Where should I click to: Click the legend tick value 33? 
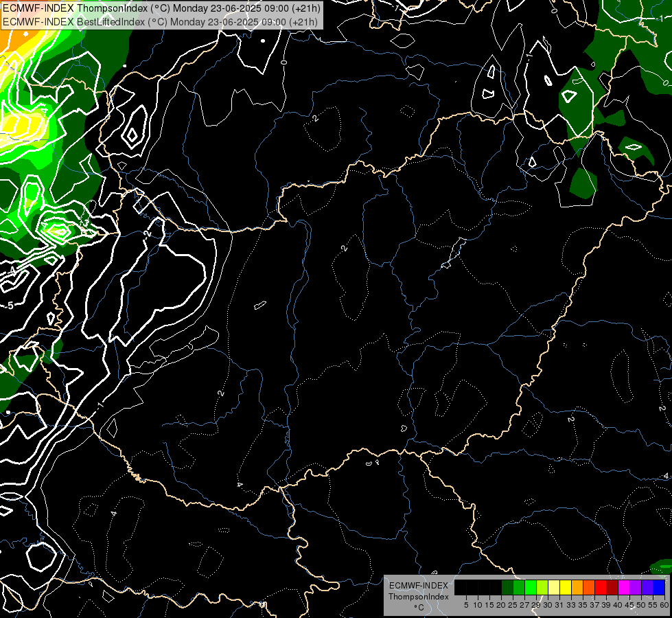click(571, 605)
